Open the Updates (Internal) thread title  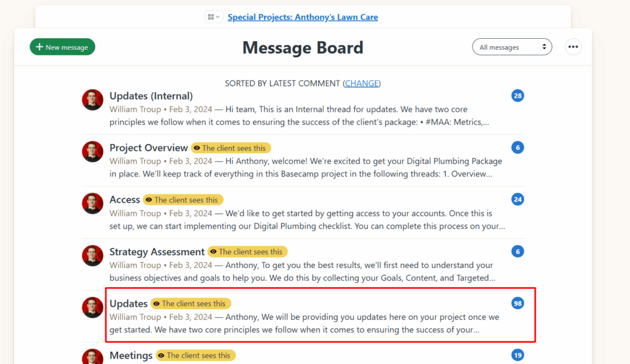(151, 96)
